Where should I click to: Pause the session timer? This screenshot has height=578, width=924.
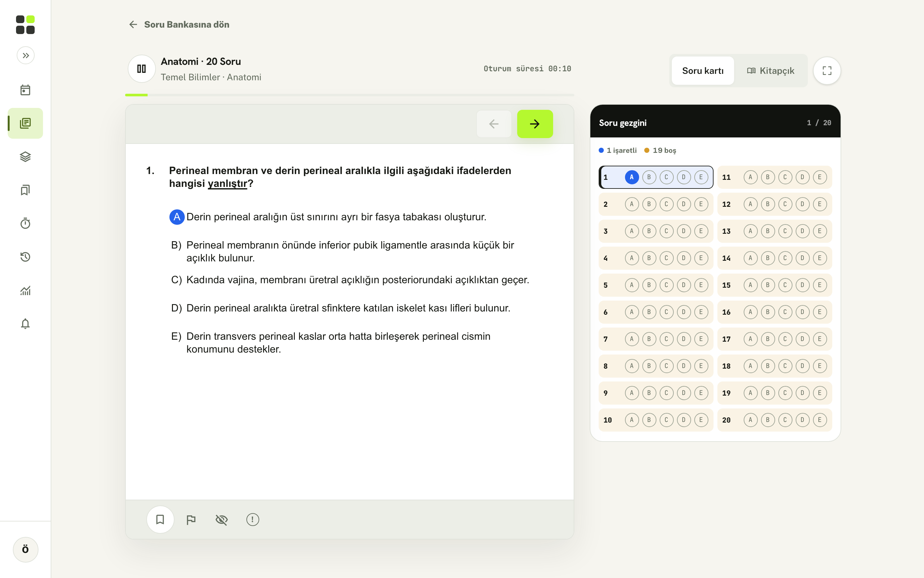142,69
